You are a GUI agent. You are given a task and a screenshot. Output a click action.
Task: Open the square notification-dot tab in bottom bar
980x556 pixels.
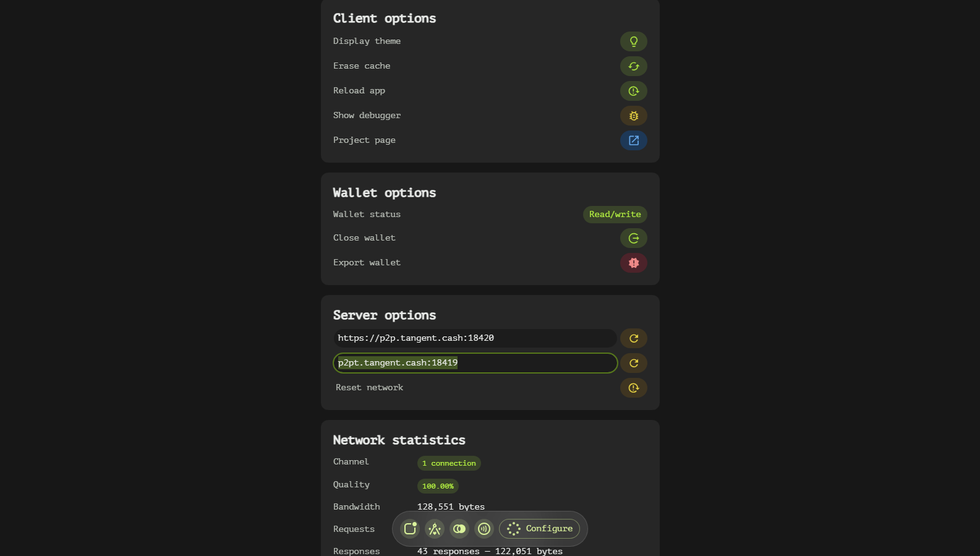[410, 529]
